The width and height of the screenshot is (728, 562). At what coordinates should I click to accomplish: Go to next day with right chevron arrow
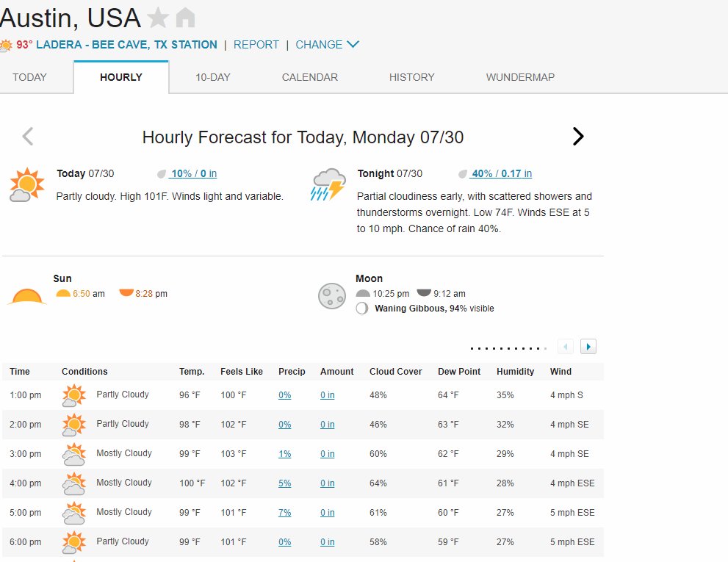click(x=578, y=137)
